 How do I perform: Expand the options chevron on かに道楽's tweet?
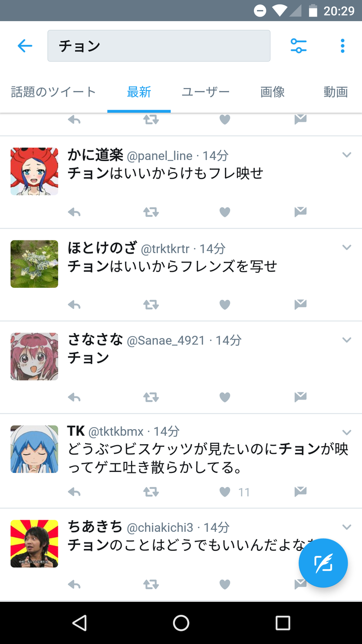pos(346,155)
